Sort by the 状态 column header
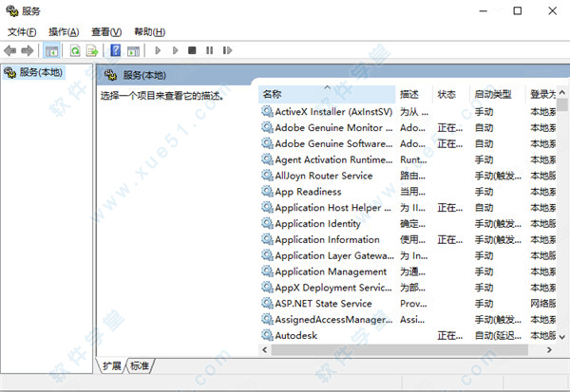This screenshot has height=392, width=570. click(451, 95)
